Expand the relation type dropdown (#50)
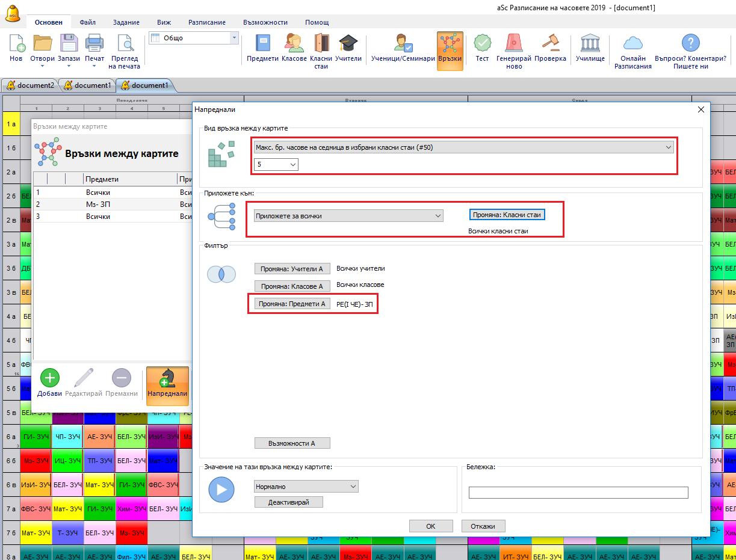The height and width of the screenshot is (560, 736). (463, 147)
